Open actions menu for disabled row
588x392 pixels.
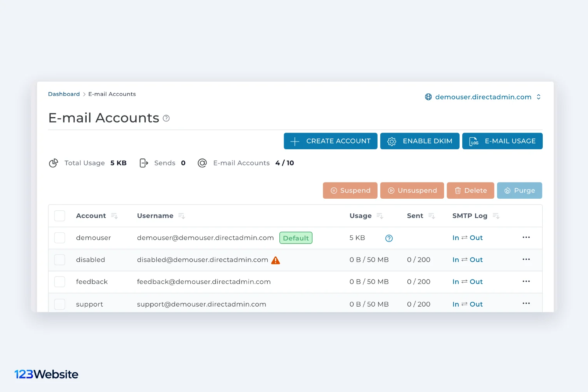(526, 259)
